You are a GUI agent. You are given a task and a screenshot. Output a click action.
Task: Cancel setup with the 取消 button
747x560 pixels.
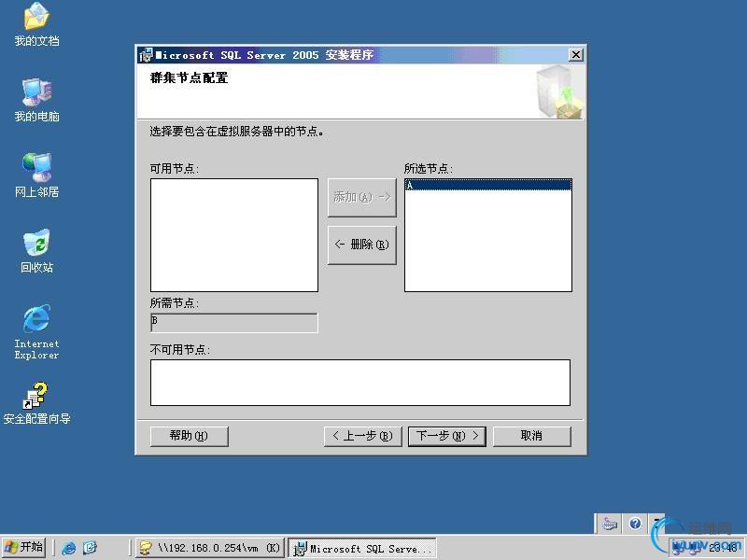531,436
